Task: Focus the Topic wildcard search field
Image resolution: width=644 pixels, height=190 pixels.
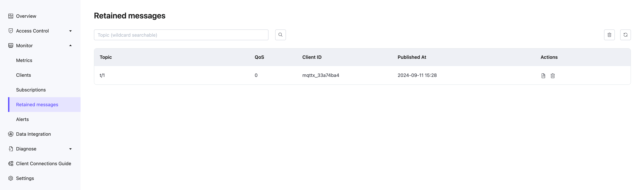Action: tap(181, 35)
